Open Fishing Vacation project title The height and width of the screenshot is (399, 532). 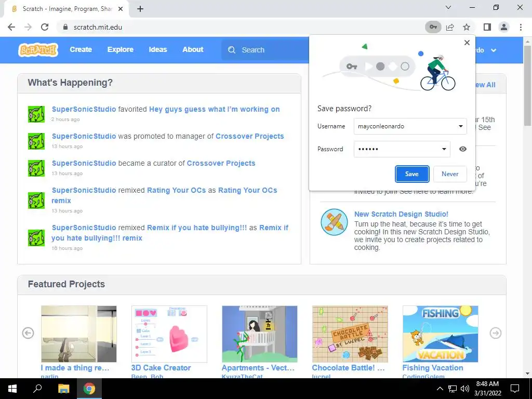click(x=433, y=368)
